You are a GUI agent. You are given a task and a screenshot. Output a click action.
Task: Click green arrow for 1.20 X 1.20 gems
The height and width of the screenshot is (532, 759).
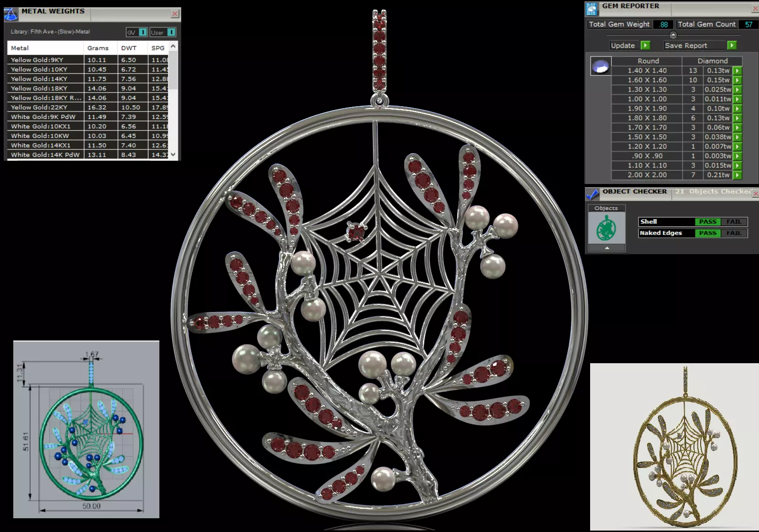click(737, 147)
